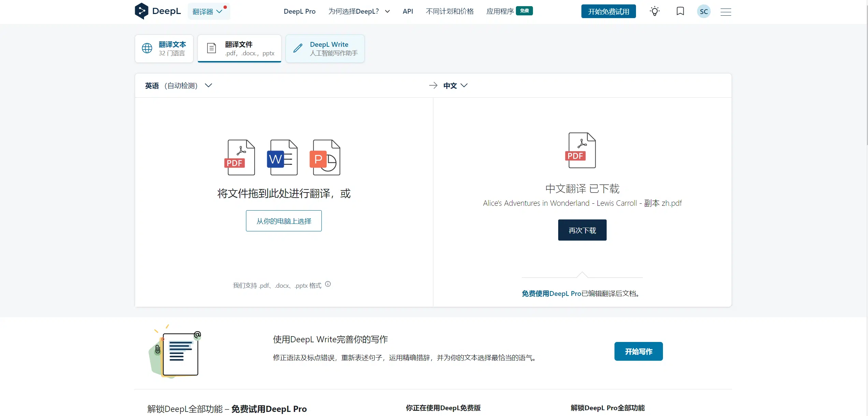Click the globe icon on 翻译文本 tab

147,48
